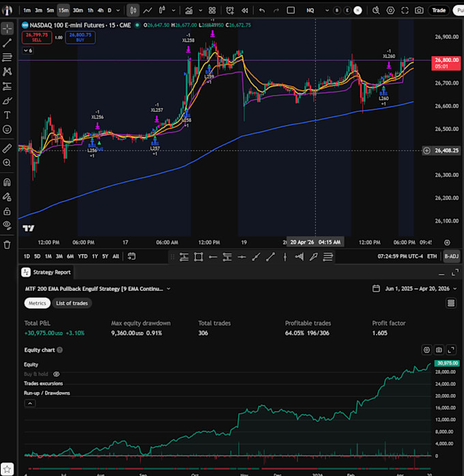The image size is (464, 476).
Task: Select the trend line drawing tool
Action: (8, 43)
